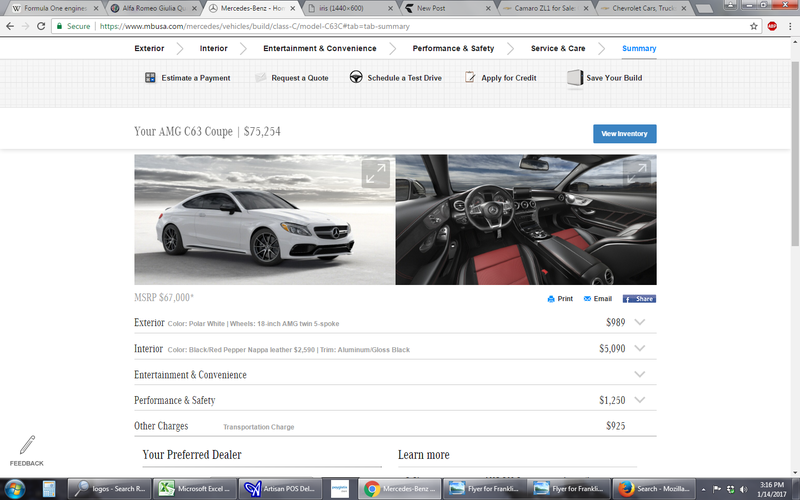This screenshot has width=800, height=500.
Task: Open Calculator from the taskbar
Action: (x=49, y=489)
